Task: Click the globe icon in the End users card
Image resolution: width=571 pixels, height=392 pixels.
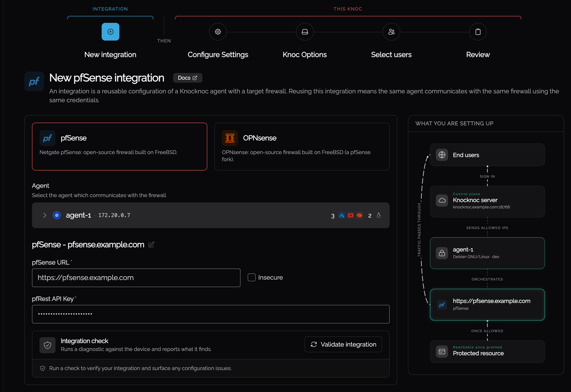Action: point(442,155)
